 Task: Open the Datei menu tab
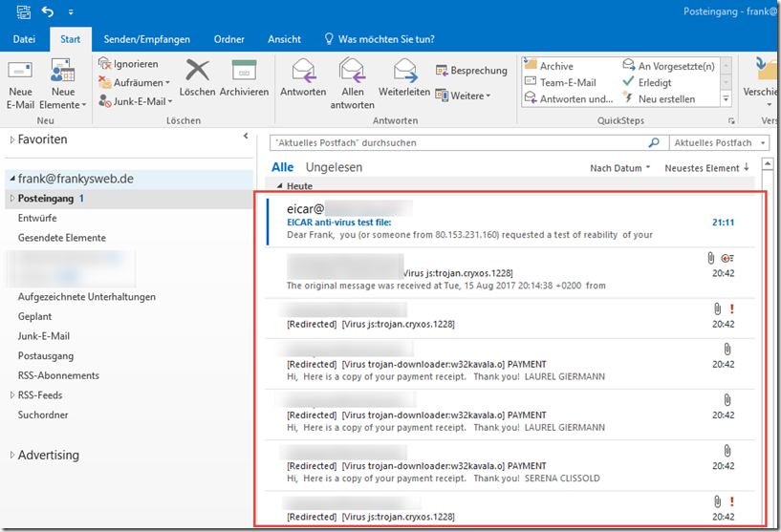pyautogui.click(x=24, y=39)
